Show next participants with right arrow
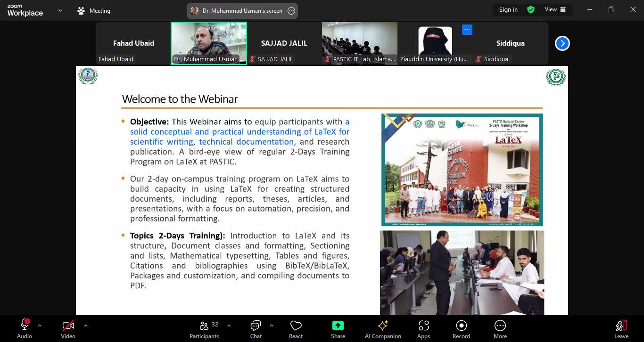Viewport: 644px width, 342px height. click(x=562, y=43)
